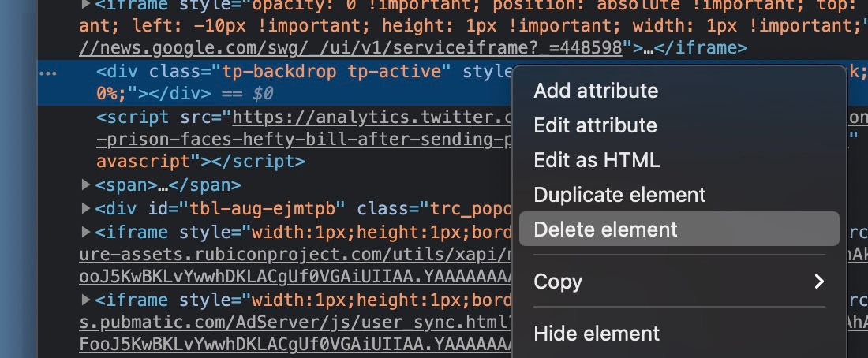Open the news.google.com serviceiframe link
868x358 pixels.
[x=351, y=49]
